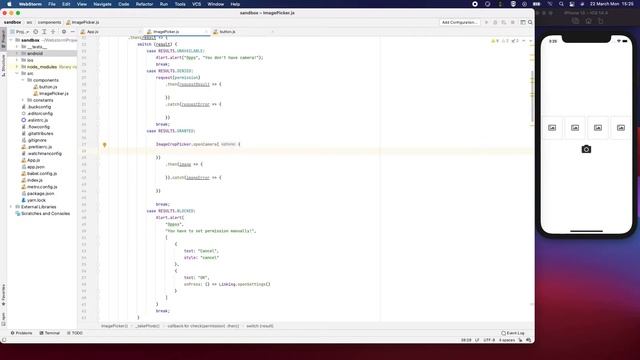640x360 pixels.
Task: Click switch (result) breadcrumb at bottom
Action: click(x=260, y=326)
